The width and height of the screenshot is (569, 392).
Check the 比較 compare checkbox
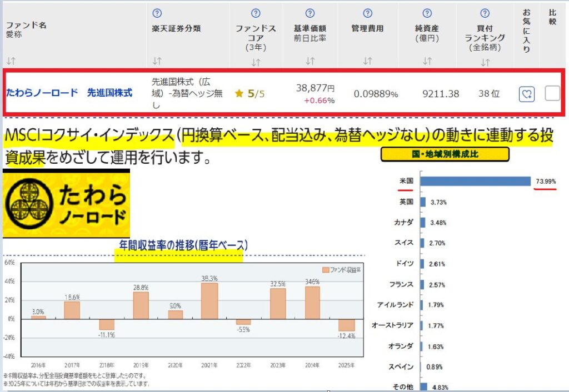pyautogui.click(x=552, y=93)
